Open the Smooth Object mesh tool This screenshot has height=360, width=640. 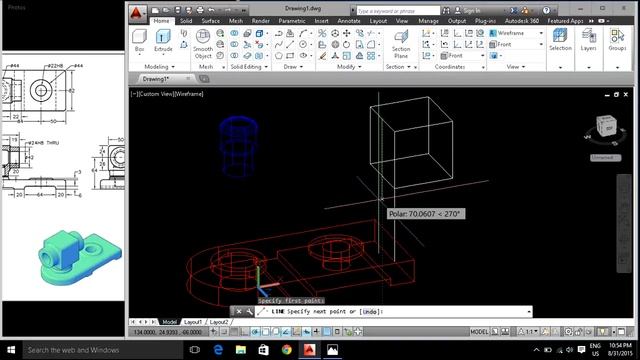203,44
